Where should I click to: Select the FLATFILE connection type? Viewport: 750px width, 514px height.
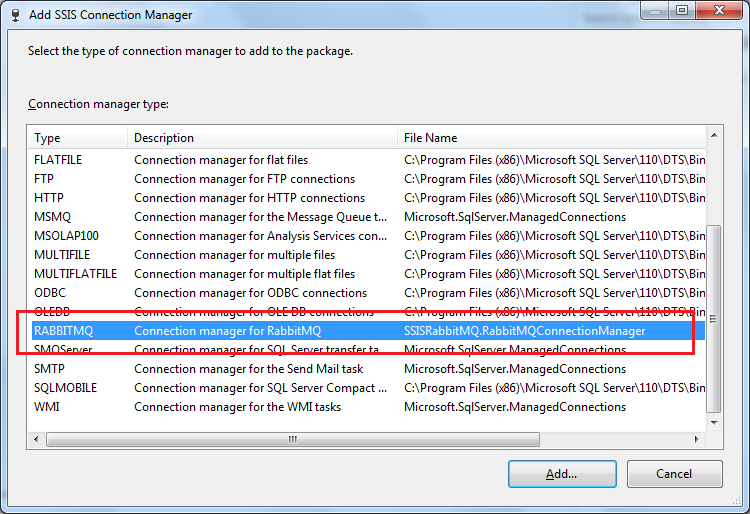59,160
